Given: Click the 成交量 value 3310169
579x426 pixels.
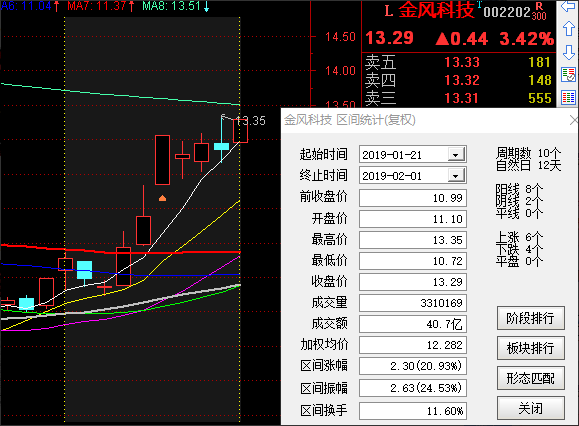Looking at the screenshot, I should pos(412,303).
